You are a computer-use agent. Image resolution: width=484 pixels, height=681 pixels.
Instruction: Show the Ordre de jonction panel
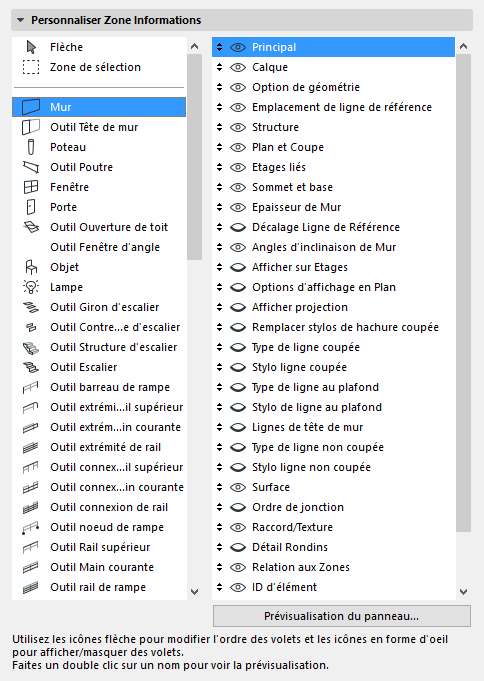(x=238, y=507)
